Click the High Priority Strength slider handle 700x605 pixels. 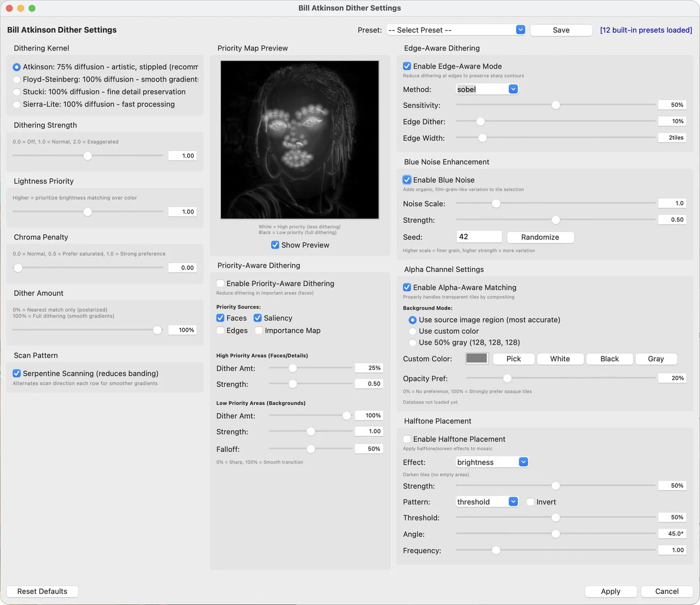point(293,384)
